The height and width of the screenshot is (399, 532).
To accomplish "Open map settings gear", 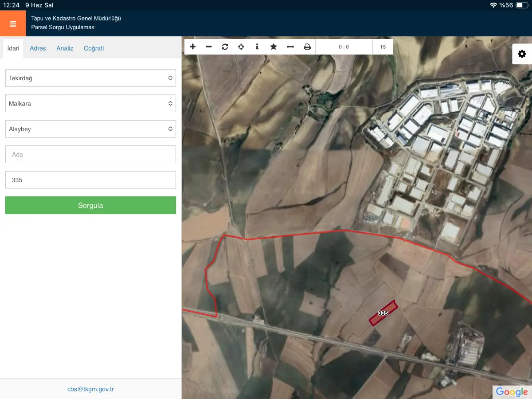I will click(x=522, y=54).
